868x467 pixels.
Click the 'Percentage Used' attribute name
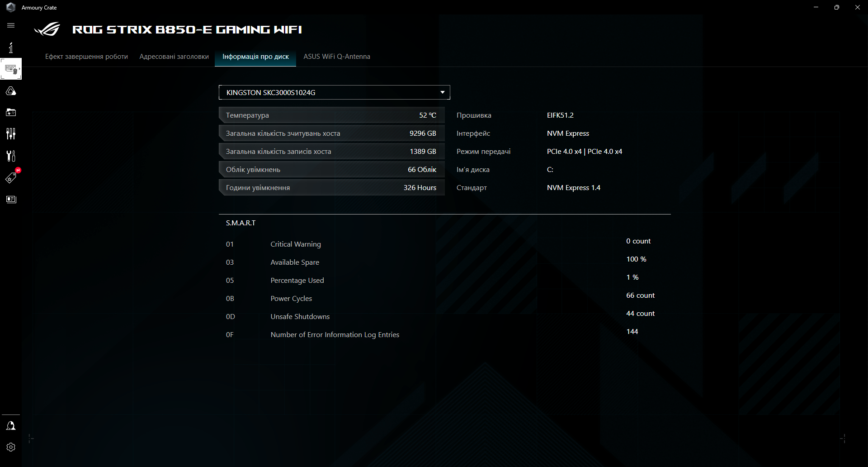click(x=297, y=281)
